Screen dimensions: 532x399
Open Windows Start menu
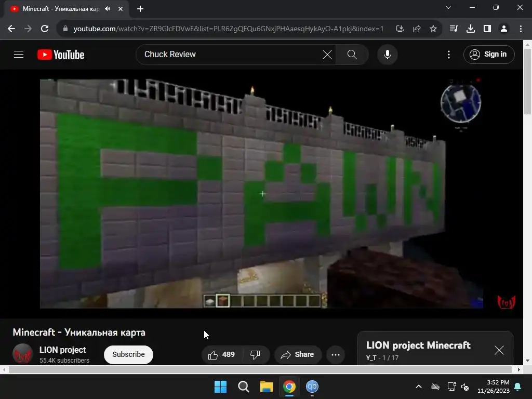click(x=220, y=387)
